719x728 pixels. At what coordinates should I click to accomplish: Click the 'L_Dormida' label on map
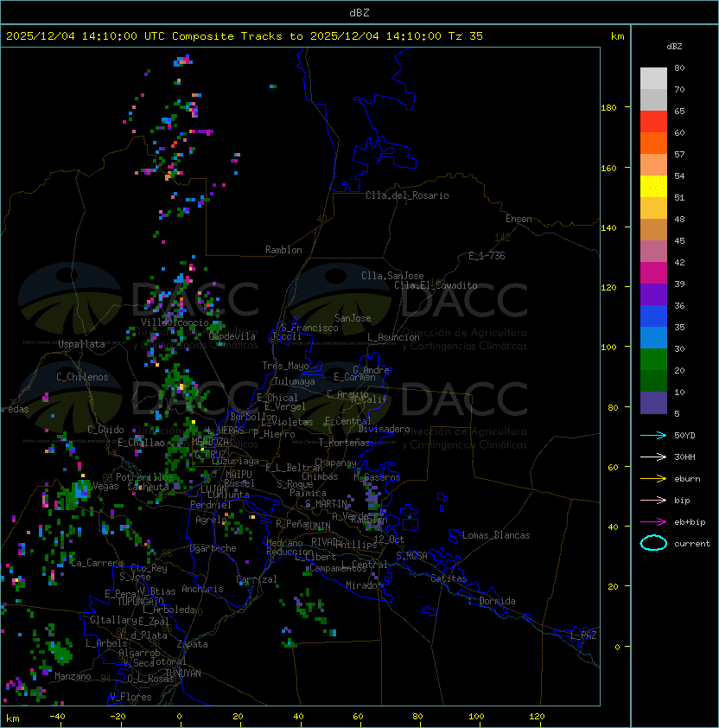click(x=492, y=601)
